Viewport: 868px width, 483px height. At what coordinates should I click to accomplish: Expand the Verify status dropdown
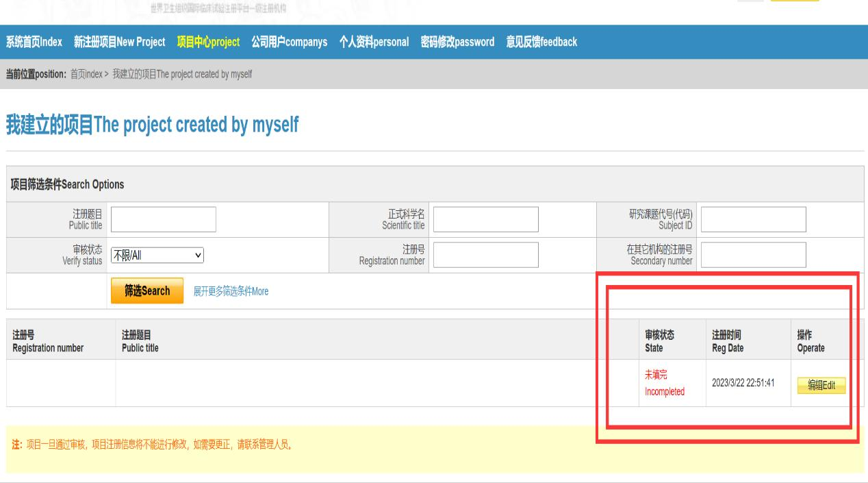[x=157, y=256]
